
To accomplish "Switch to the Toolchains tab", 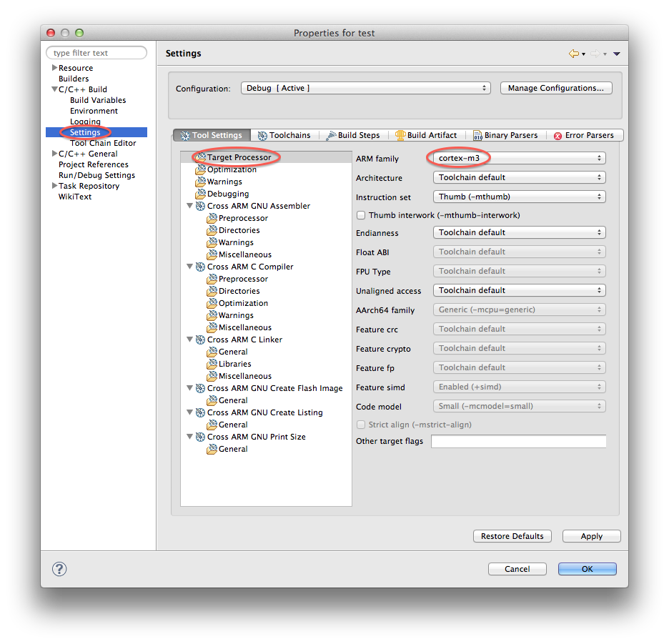I will [x=284, y=135].
